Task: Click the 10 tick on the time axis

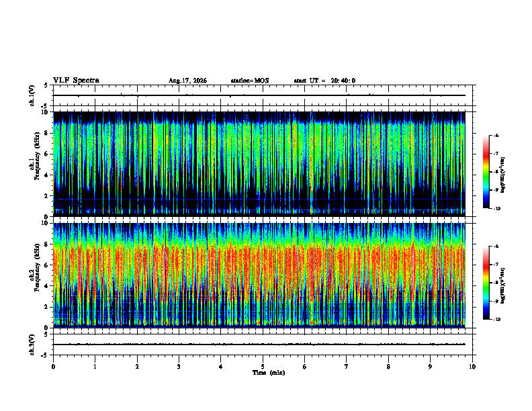Action: (x=472, y=367)
